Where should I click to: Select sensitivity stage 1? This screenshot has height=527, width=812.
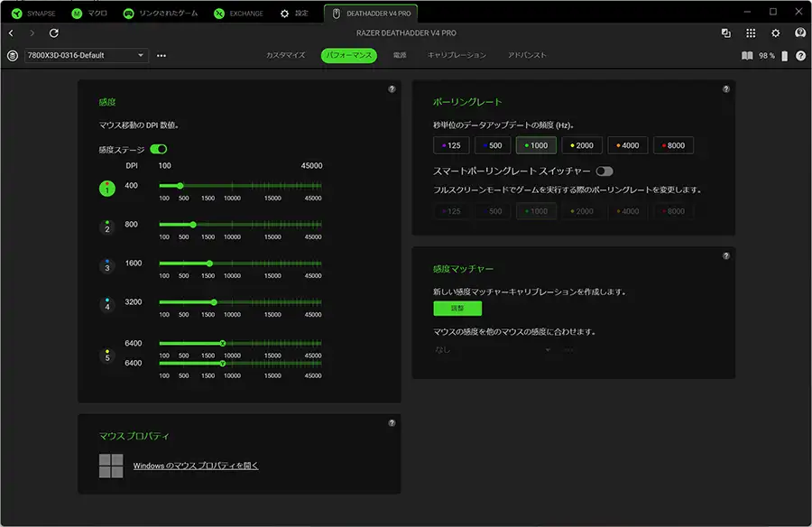107,188
